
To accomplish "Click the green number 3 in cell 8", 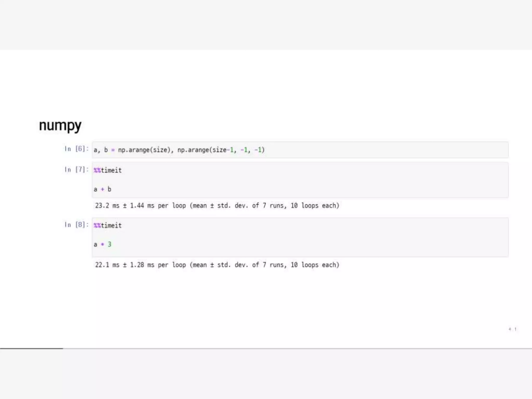I will point(109,244).
